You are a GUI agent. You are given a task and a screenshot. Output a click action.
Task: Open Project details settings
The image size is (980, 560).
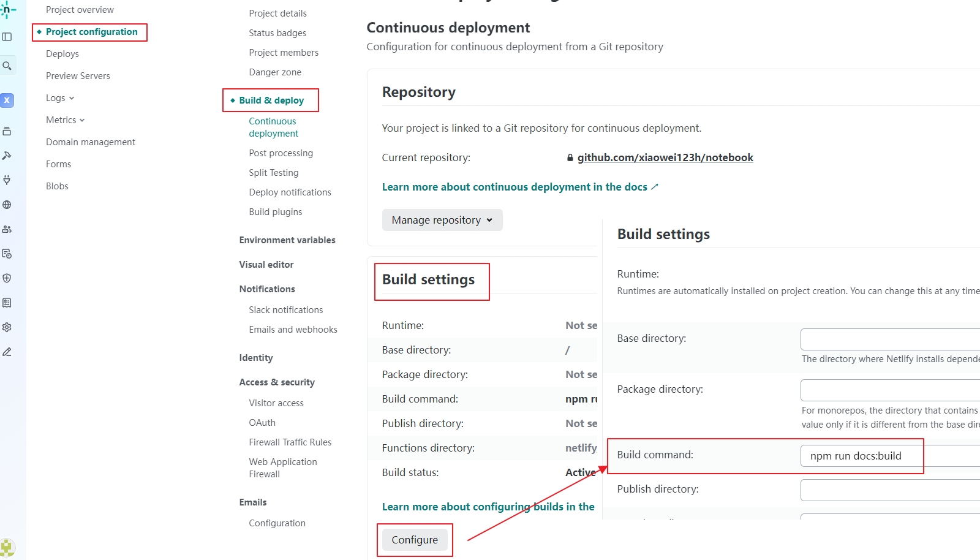(x=277, y=13)
